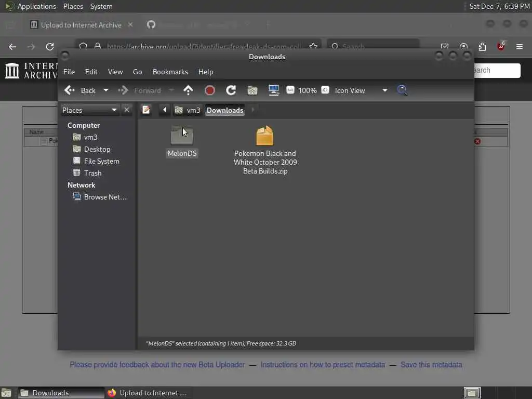Bookmark the page with the star icon

313,46
